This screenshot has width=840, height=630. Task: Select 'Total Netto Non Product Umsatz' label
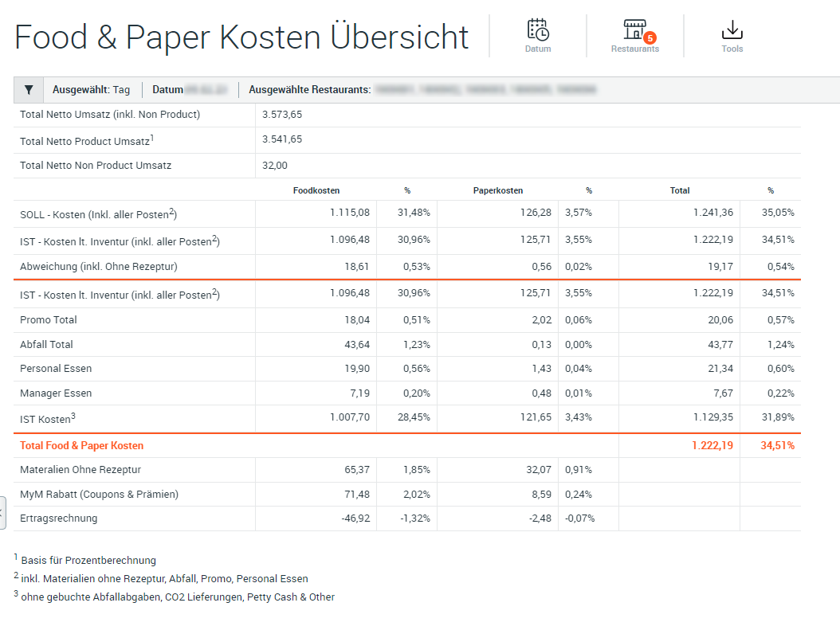tap(96, 166)
